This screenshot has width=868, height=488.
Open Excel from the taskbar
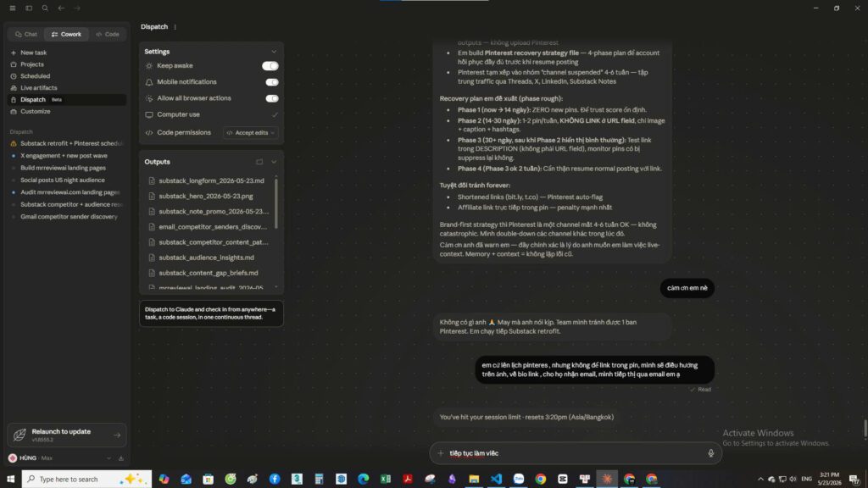tap(386, 479)
